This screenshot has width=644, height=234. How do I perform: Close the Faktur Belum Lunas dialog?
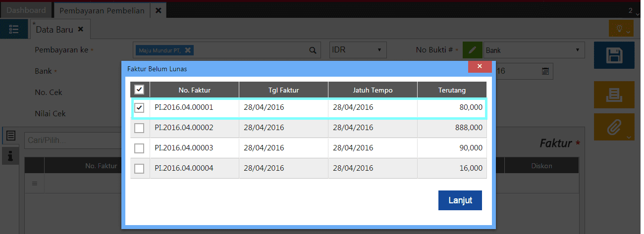(x=480, y=67)
